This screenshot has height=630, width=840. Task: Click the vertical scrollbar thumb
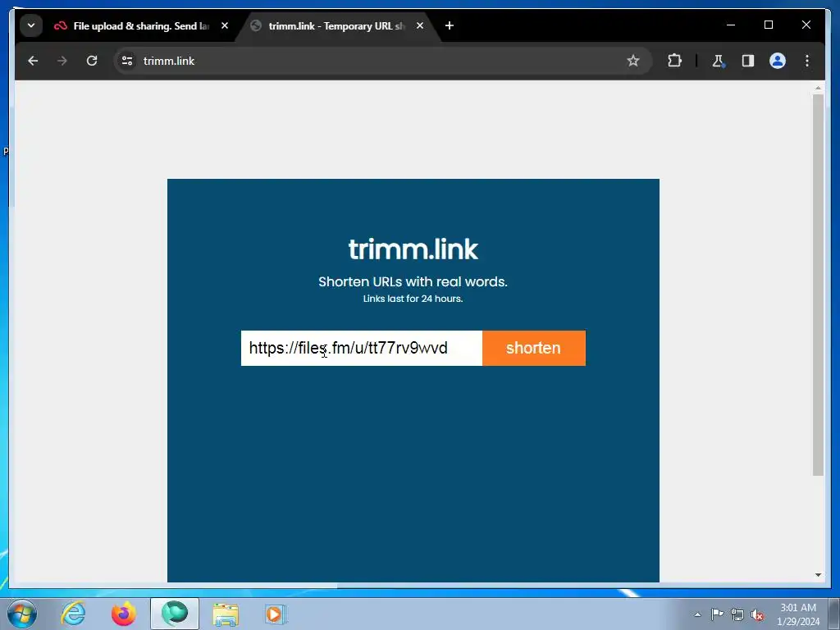pyautogui.click(x=818, y=285)
